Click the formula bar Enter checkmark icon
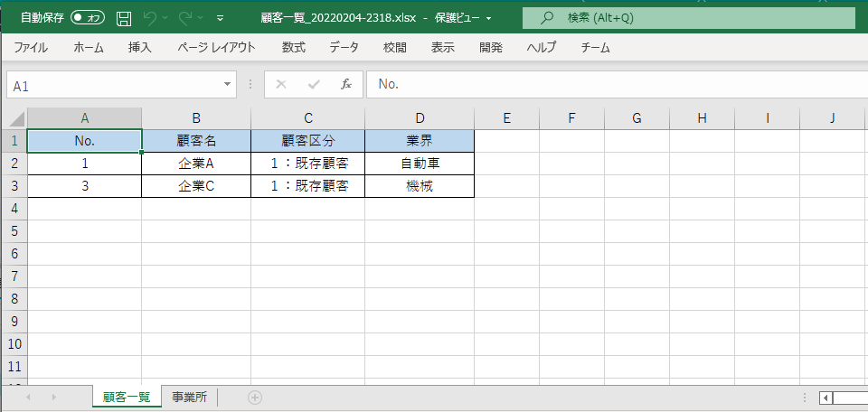The width and height of the screenshot is (868, 412). 314,85
